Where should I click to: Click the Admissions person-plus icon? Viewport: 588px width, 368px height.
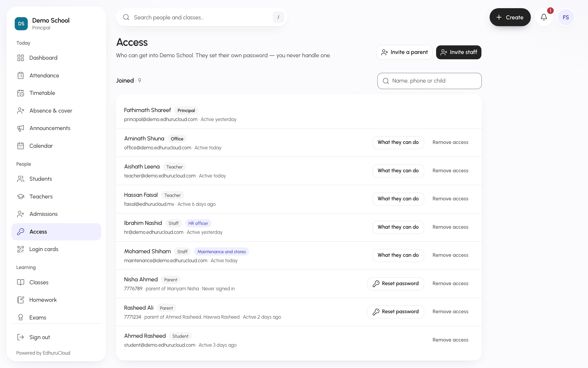(21, 214)
